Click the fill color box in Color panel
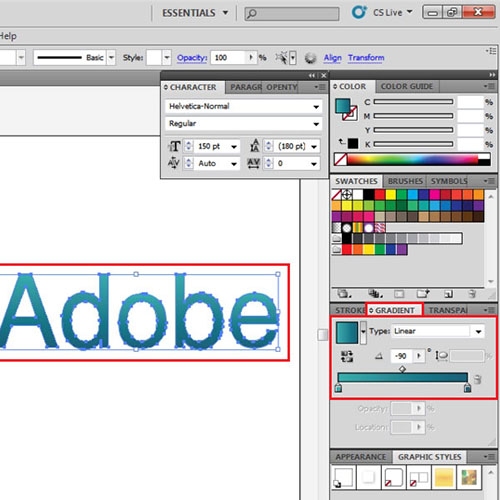The image size is (500, 500). pos(343,106)
